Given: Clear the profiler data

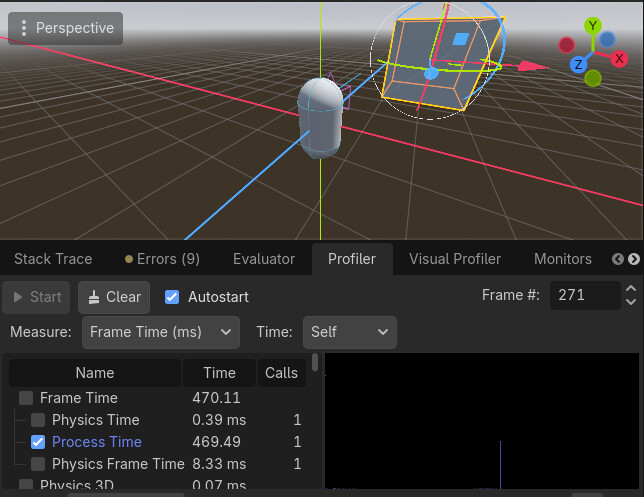Looking at the screenshot, I should pos(114,297).
